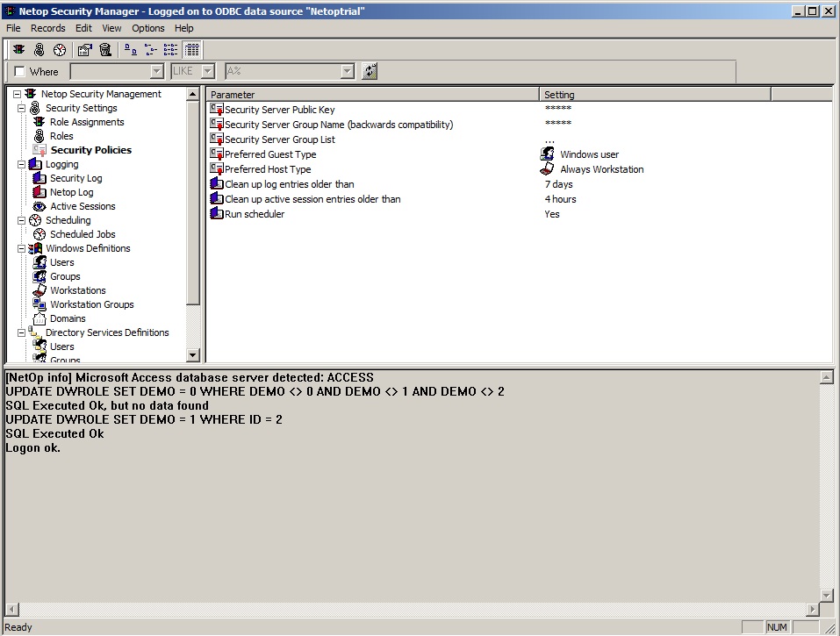Click the tree pane scroll up arrow

click(193, 94)
